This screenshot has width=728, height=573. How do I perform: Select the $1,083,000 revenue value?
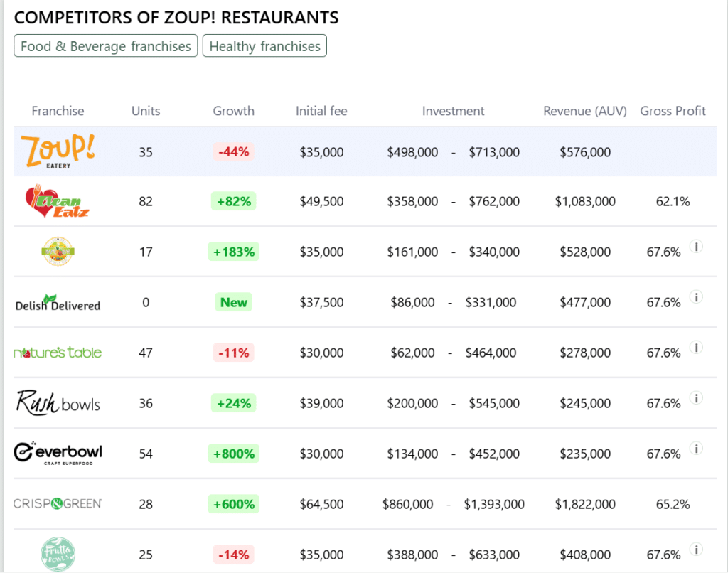585,201
